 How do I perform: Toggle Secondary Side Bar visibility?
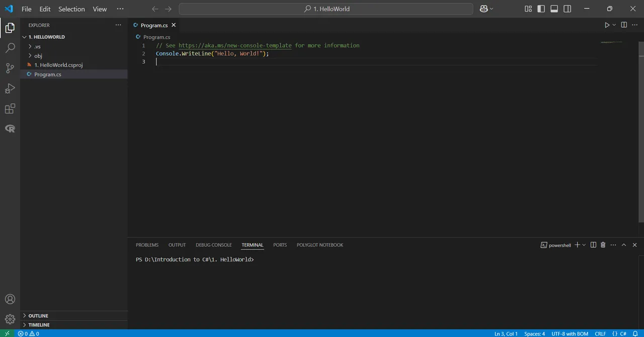tap(568, 9)
